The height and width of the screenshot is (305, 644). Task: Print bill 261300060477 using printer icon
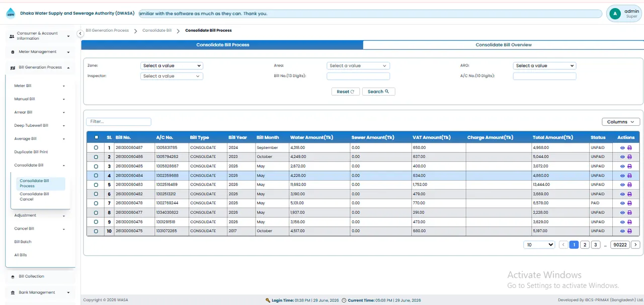(x=629, y=213)
